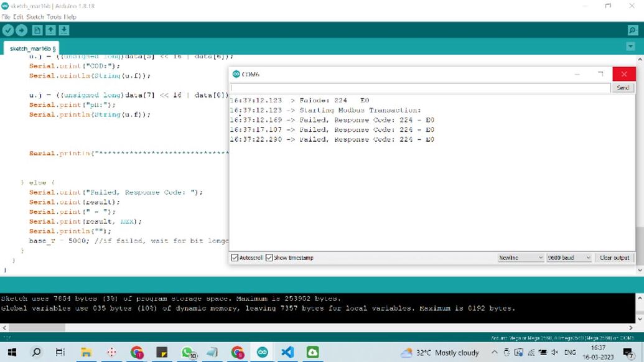644x362 pixels.
Task: Click the Upload sketch icon
Action: [x=21, y=30]
